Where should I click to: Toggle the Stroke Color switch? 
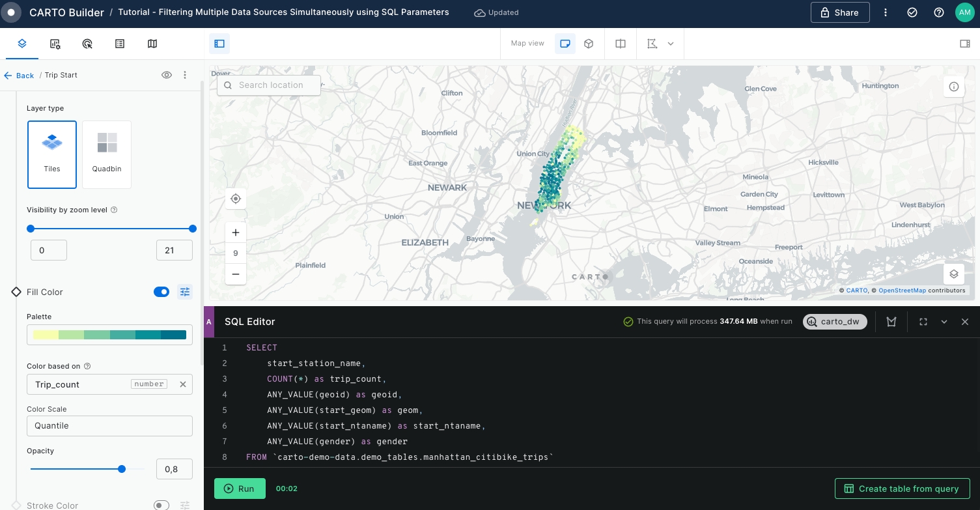coord(161,505)
